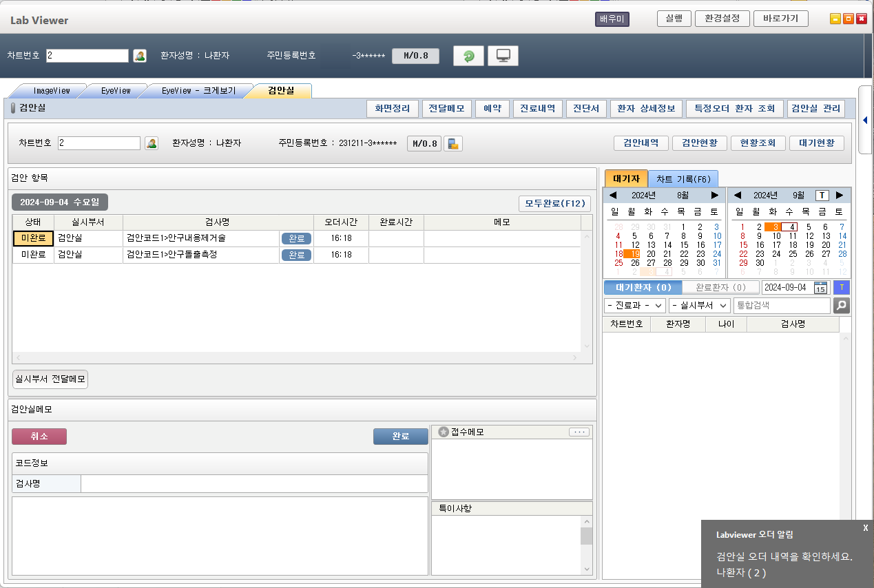Dismiss the Labviewer 오더 알림 popup
This screenshot has width=874, height=588.
point(865,527)
